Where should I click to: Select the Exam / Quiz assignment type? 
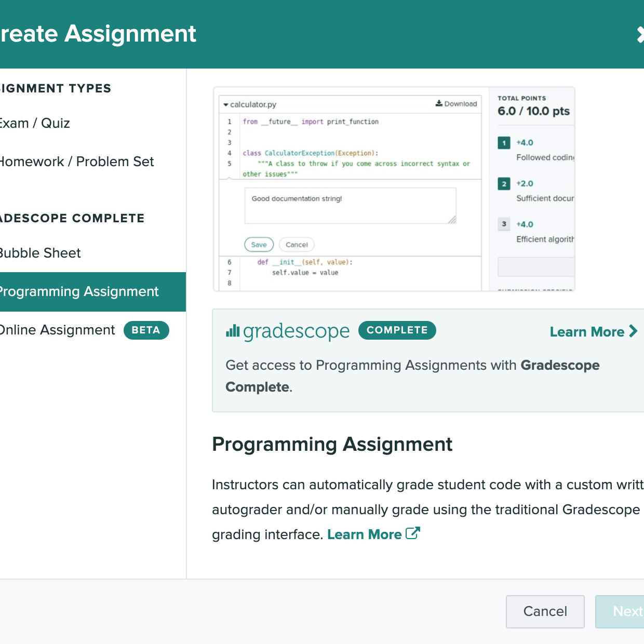tap(35, 123)
